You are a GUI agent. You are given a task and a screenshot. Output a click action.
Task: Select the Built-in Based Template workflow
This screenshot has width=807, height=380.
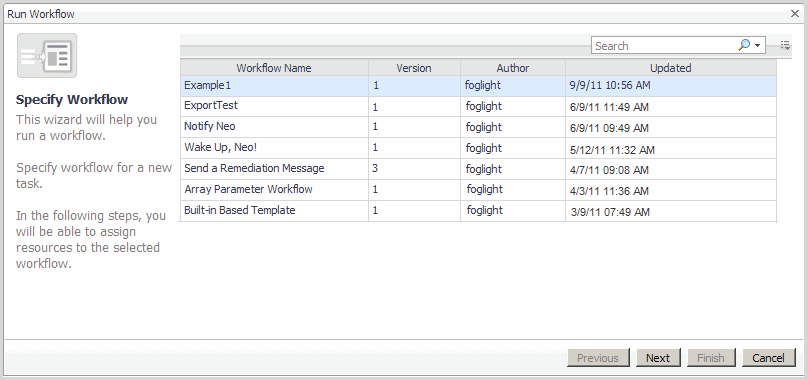coord(478,211)
